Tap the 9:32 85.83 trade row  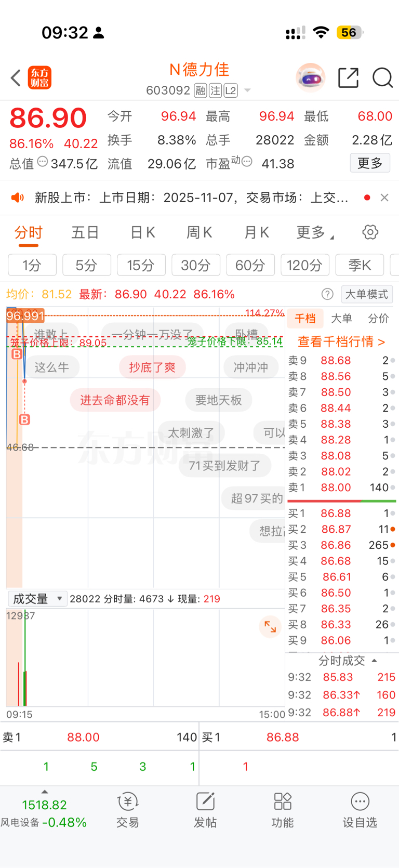coord(342,677)
